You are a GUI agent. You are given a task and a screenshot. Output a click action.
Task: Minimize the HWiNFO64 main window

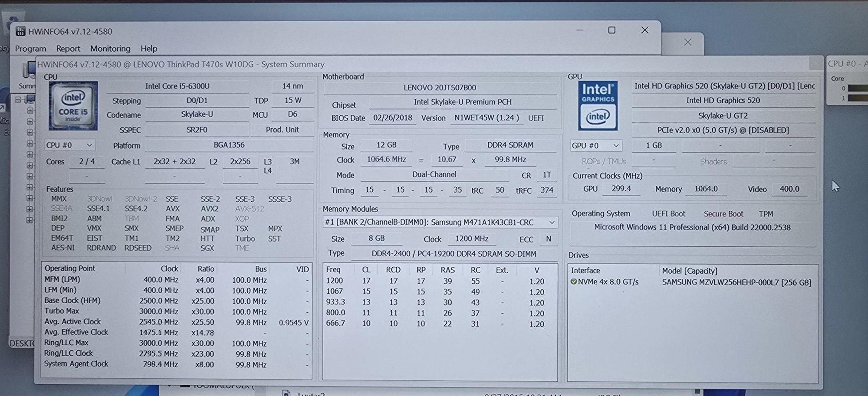click(579, 30)
